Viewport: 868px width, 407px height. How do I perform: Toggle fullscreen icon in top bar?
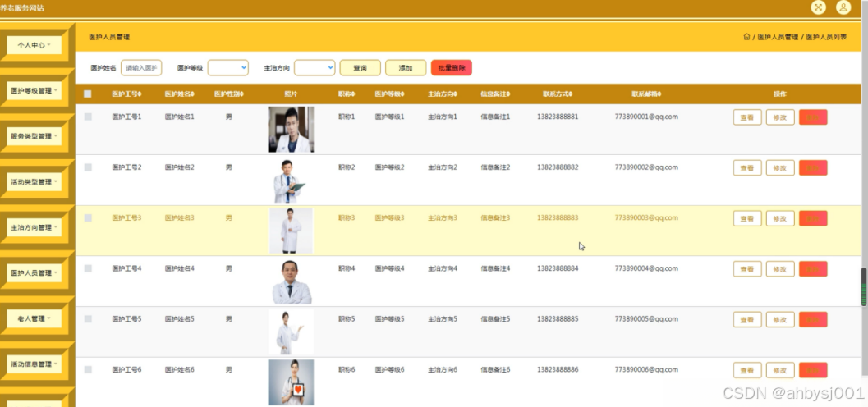(x=818, y=7)
